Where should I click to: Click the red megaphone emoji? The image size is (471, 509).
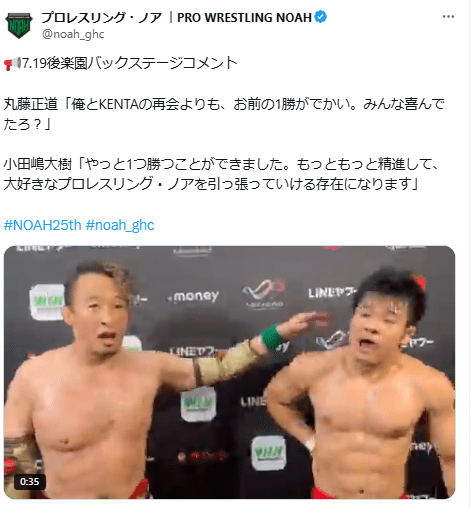(x=12, y=63)
